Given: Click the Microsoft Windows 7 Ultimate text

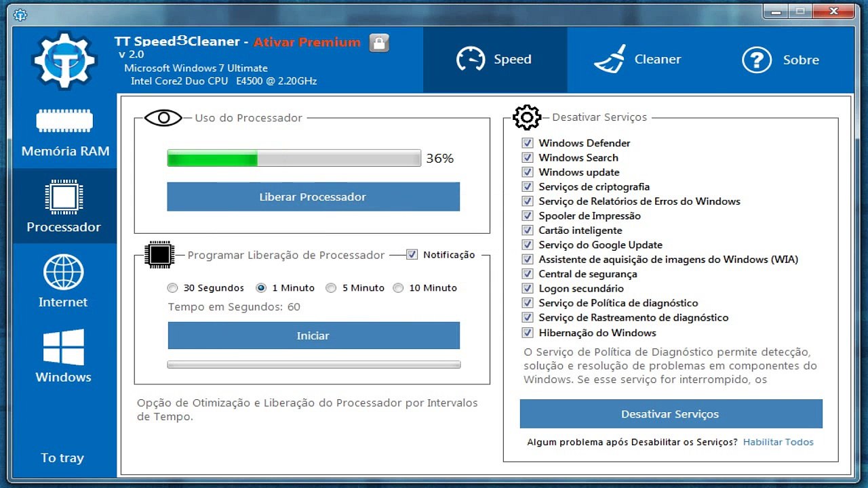Looking at the screenshot, I should point(196,68).
